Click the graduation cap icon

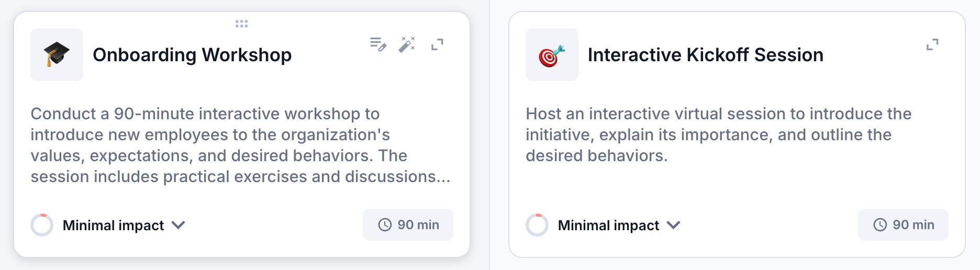(57, 54)
